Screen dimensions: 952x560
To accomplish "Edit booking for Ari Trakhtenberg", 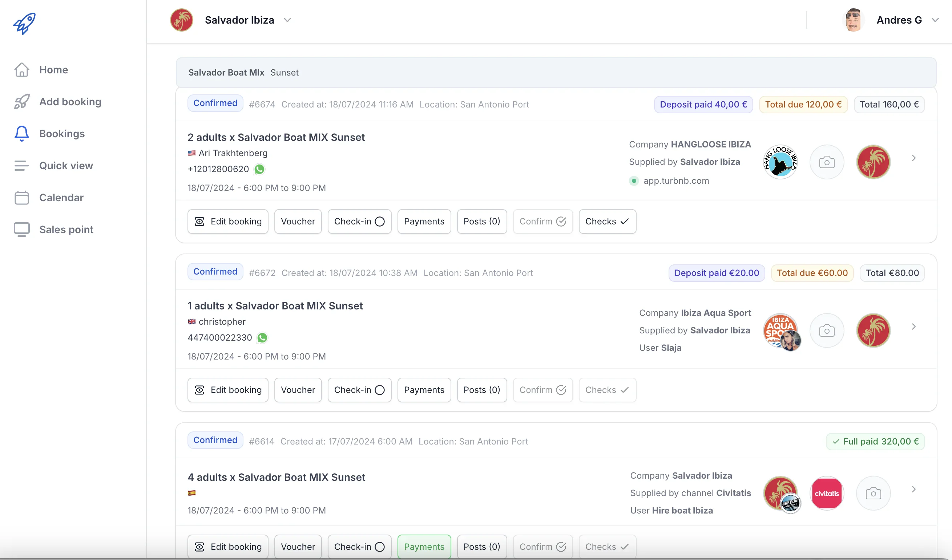I will pyautogui.click(x=227, y=221).
